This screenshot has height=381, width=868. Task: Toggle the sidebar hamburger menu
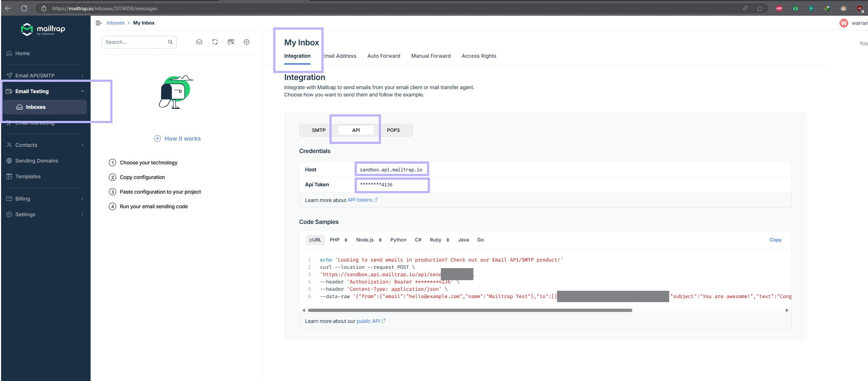pos(98,23)
